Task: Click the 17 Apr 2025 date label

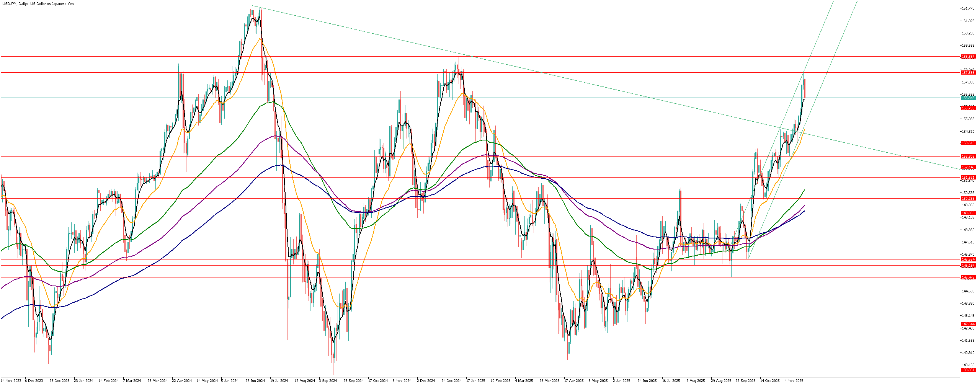Action: [574, 381]
